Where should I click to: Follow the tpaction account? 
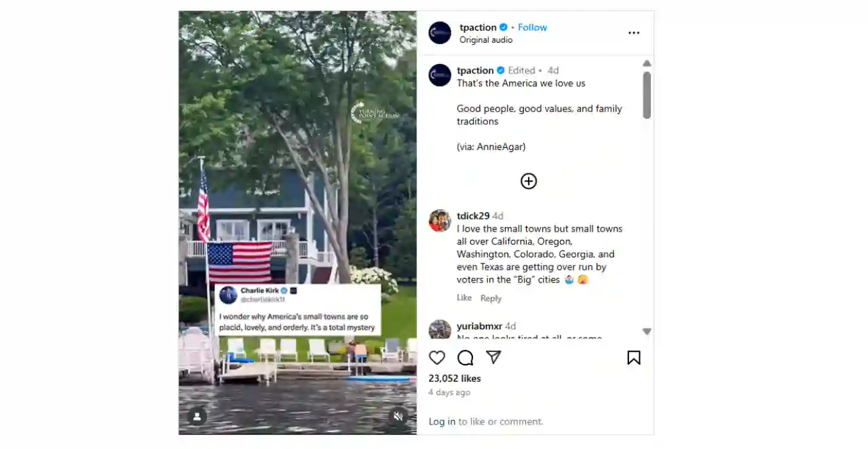tap(532, 27)
